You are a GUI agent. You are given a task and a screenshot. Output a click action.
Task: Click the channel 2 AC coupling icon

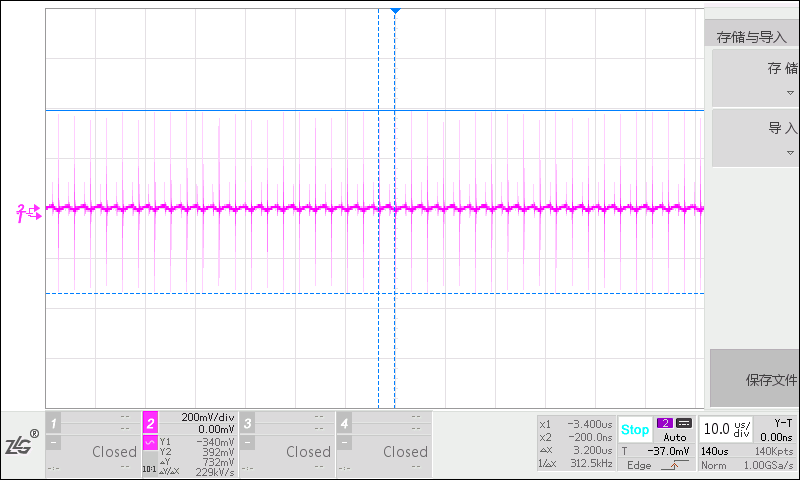(150, 443)
